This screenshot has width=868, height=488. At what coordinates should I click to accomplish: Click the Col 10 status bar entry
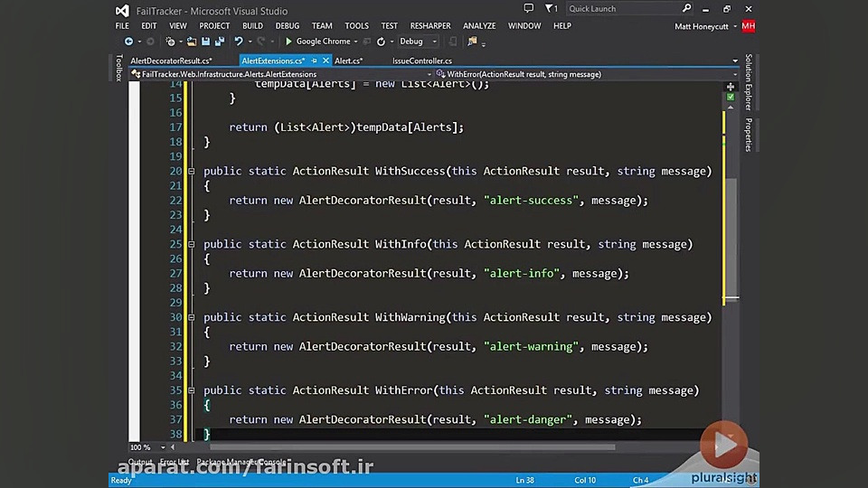point(585,480)
